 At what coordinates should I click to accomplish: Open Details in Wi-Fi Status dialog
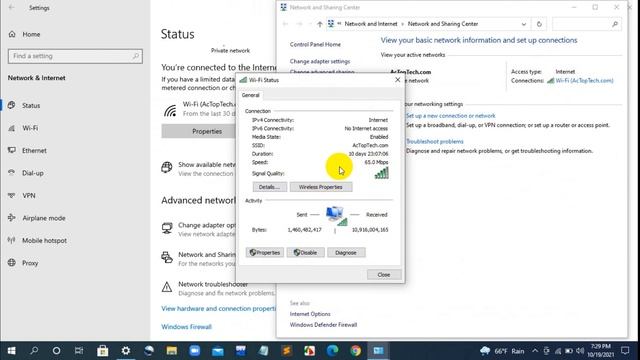[269, 187]
